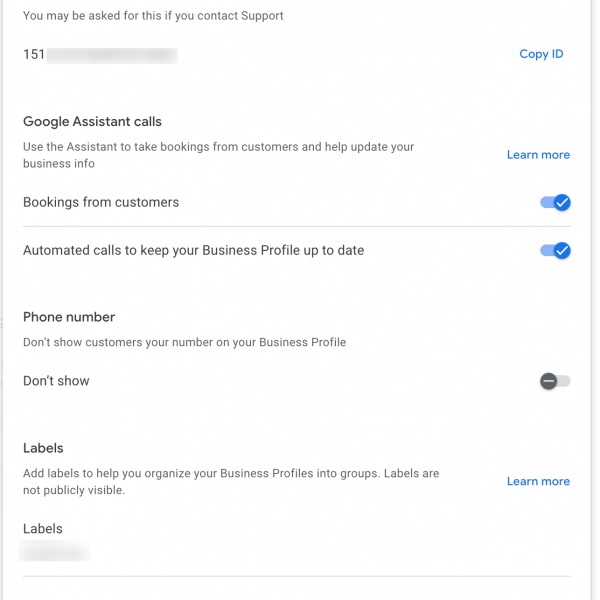Click the contact Support note text
Image resolution: width=600 pixels, height=600 pixels.
[x=153, y=16]
